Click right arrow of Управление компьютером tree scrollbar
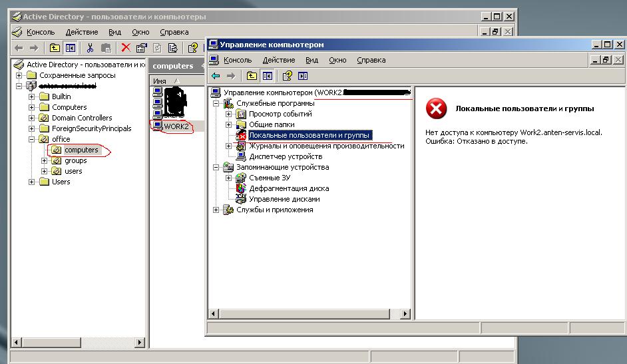This screenshot has height=364, width=627. pyautogui.click(x=405, y=313)
